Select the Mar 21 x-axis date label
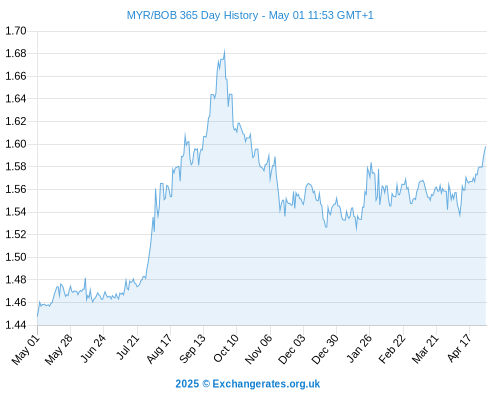The height and width of the screenshot is (400, 495). click(x=425, y=349)
